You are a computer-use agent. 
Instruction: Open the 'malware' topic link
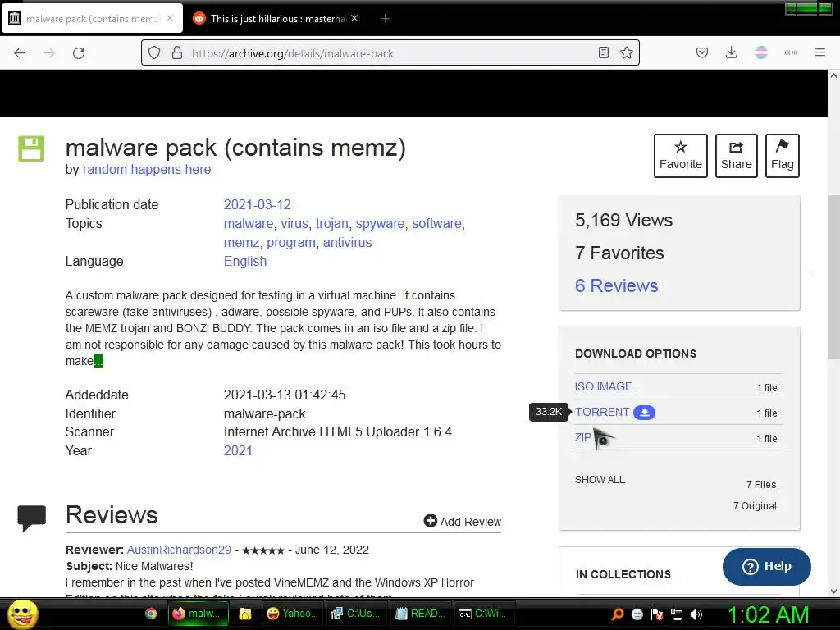pyautogui.click(x=248, y=223)
